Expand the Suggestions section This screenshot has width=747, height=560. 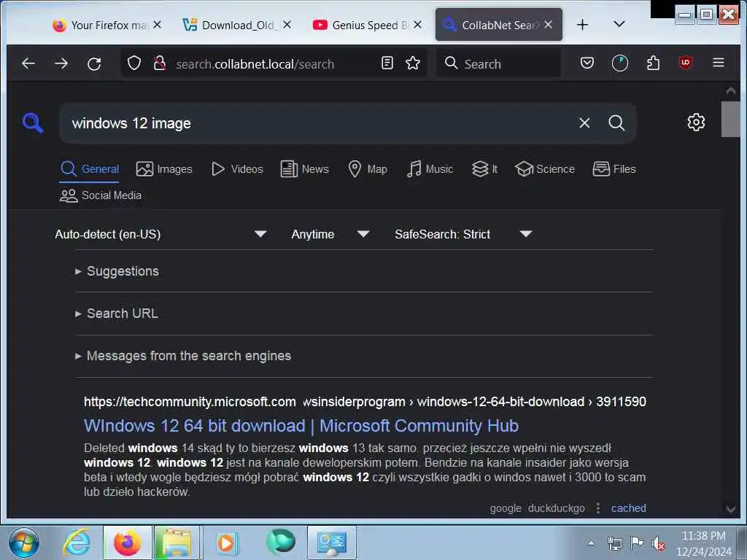click(x=117, y=271)
